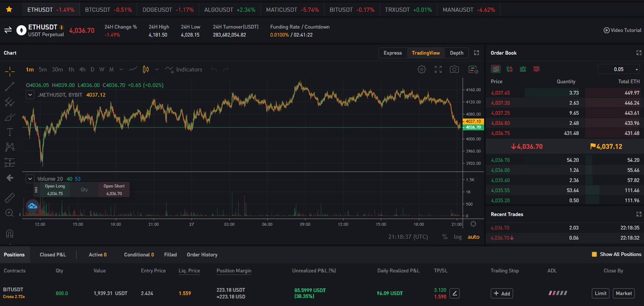
Task: Select the 30m timeframe
Action: (57, 69)
